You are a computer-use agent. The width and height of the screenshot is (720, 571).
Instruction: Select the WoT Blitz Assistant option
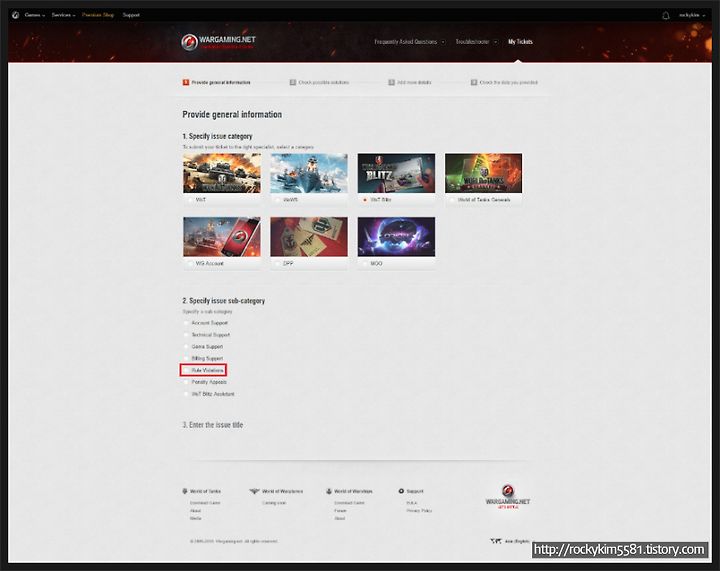point(209,394)
